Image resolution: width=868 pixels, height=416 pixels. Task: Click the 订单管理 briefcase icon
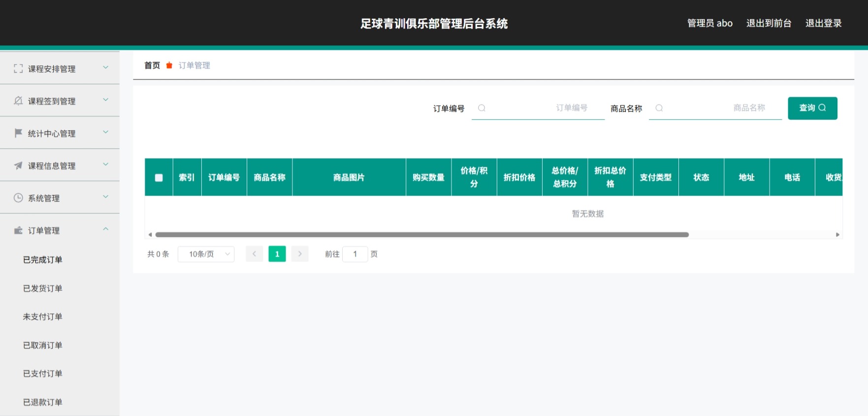(18, 230)
